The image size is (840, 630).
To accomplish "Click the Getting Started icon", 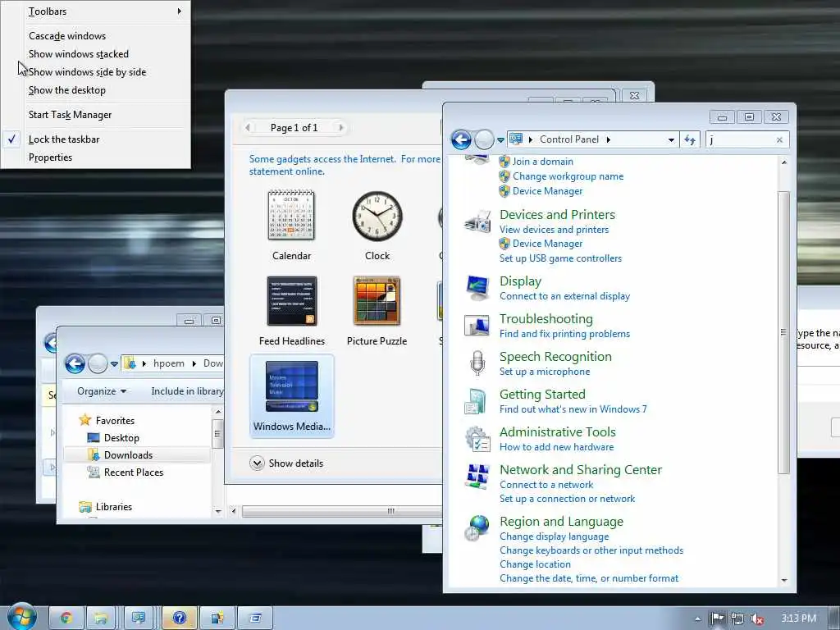I will 476,401.
